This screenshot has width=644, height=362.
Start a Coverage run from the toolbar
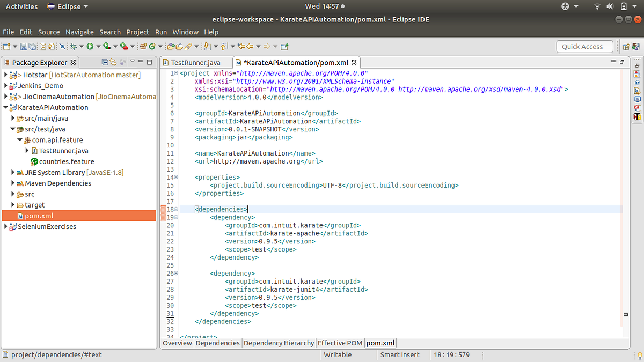[106, 46]
